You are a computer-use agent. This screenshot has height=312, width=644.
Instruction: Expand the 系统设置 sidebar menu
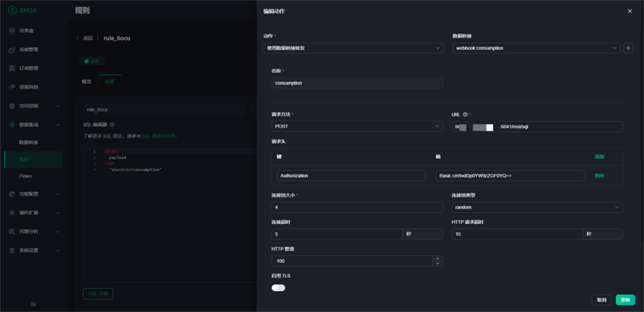[x=34, y=250]
